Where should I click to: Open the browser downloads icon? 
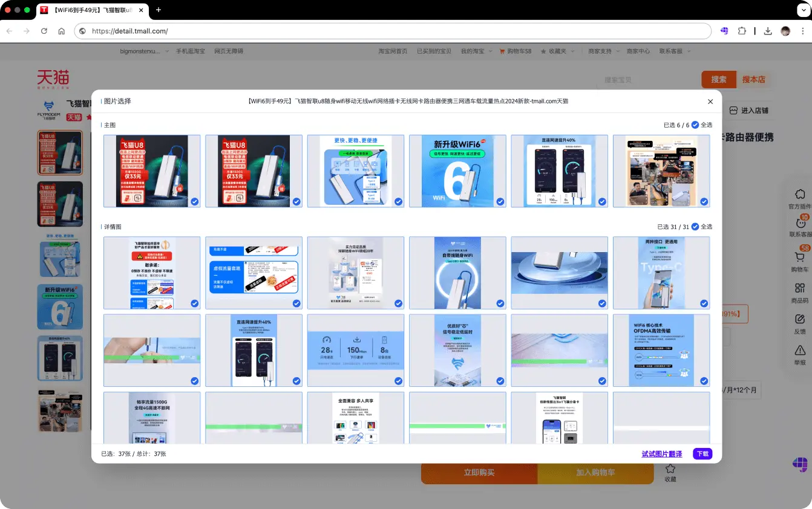768,31
